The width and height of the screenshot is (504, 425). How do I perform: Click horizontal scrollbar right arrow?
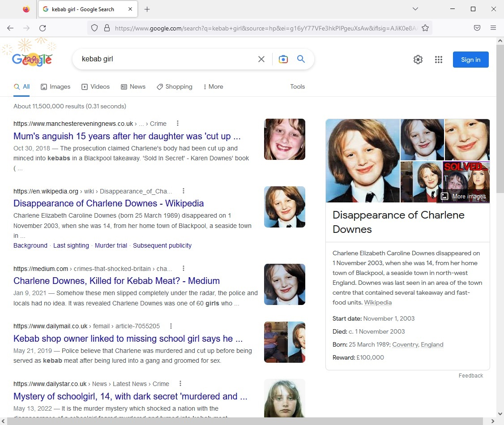(x=493, y=421)
